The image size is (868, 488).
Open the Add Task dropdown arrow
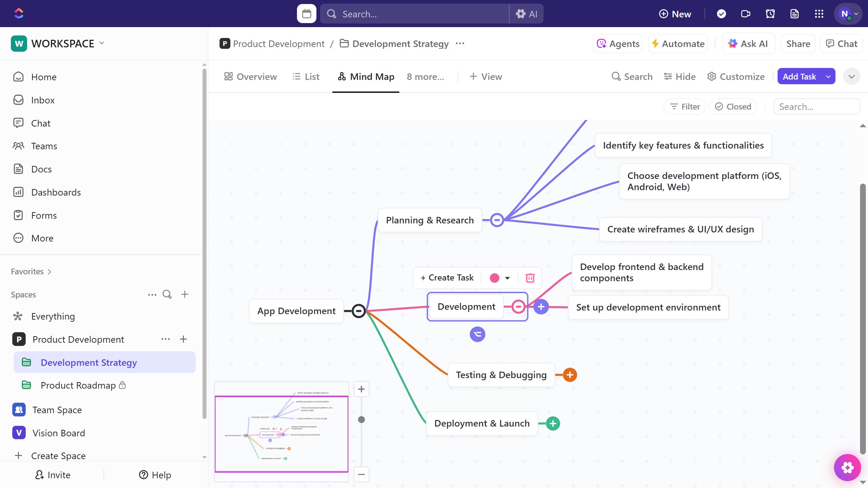pos(828,77)
